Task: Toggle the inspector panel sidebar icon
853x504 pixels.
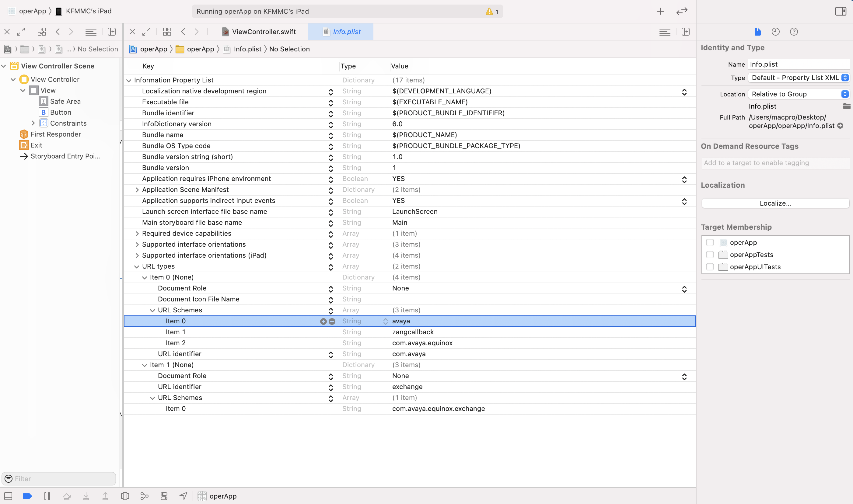Action: coord(841,11)
